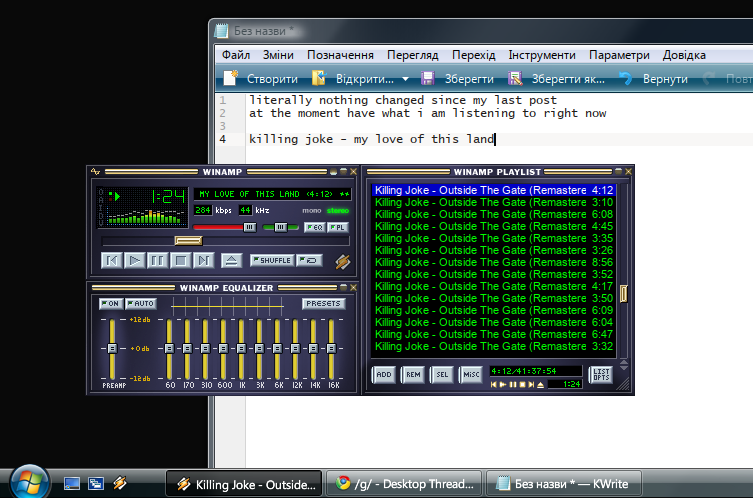753x498 pixels.
Task: Open Winamp main menu icon in titlebar
Action: [x=95, y=171]
